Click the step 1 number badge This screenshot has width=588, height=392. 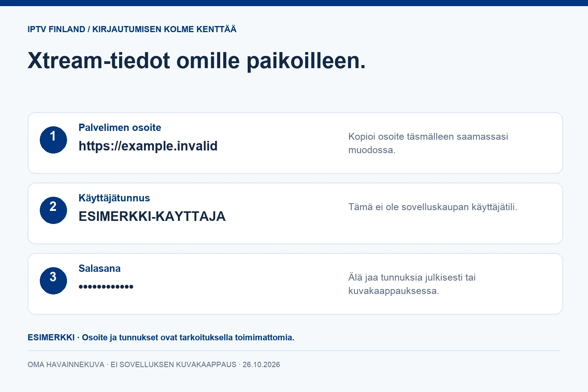tap(53, 140)
